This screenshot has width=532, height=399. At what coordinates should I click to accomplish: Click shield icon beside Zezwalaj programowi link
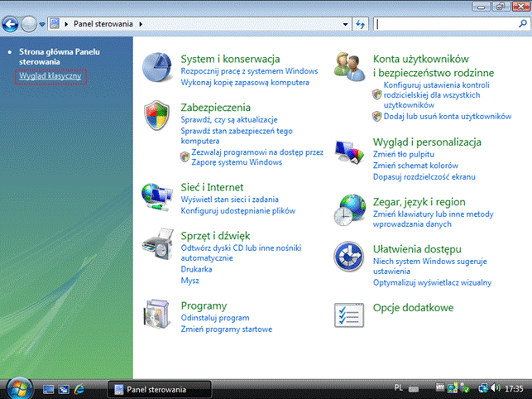(185, 157)
